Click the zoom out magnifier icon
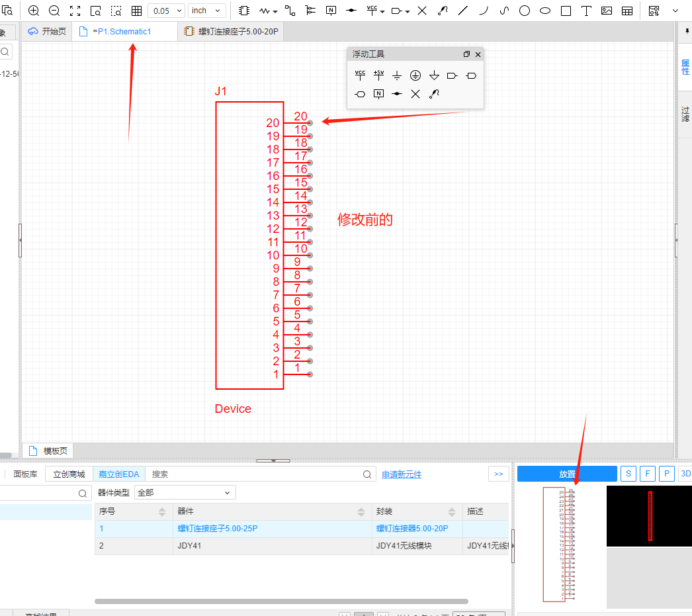This screenshot has height=616, width=692. 54,11
